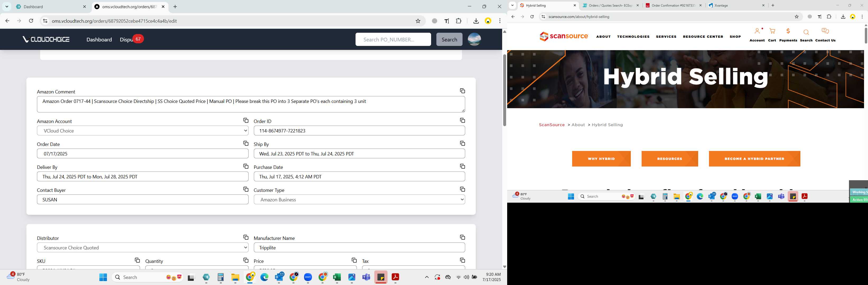The image size is (868, 285).
Task: Open the tab search chevron in OMS window
Action: click(x=7, y=7)
